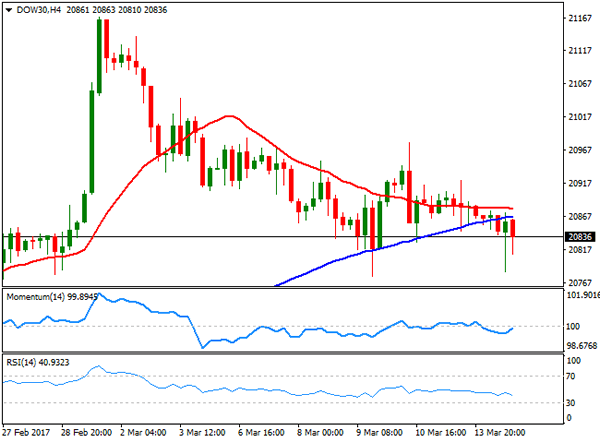Screen dimensions: 600x443
Task: Click the 13 Mar 20:00 time label
Action: [x=500, y=433]
